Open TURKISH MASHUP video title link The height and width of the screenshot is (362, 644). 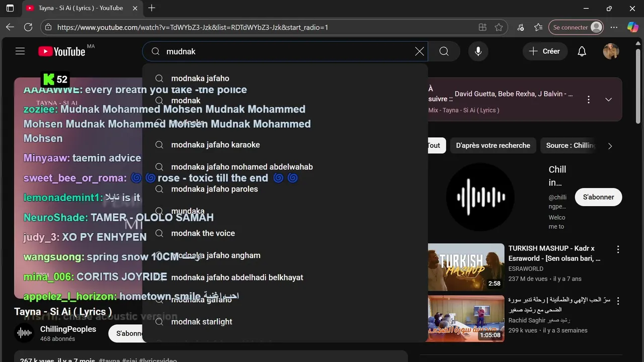click(x=554, y=253)
